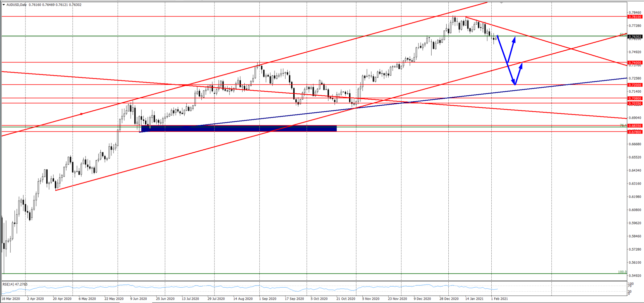Image resolution: width=644 pixels, height=303 pixels.
Task: Select the black 0.76302 current price label
Action: 635,37
